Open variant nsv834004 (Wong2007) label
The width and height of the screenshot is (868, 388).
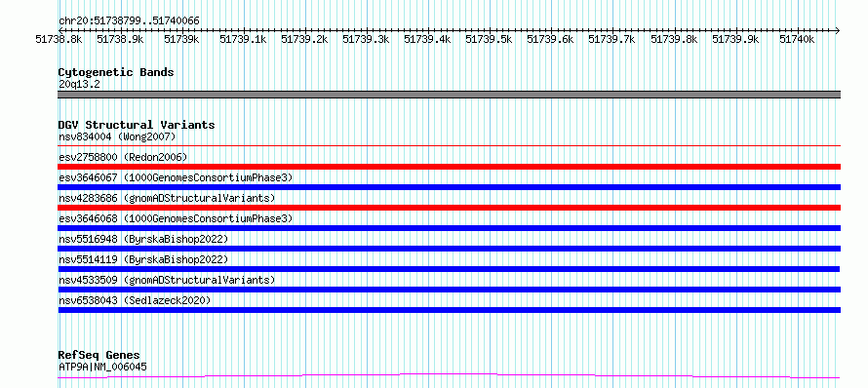[x=117, y=136]
